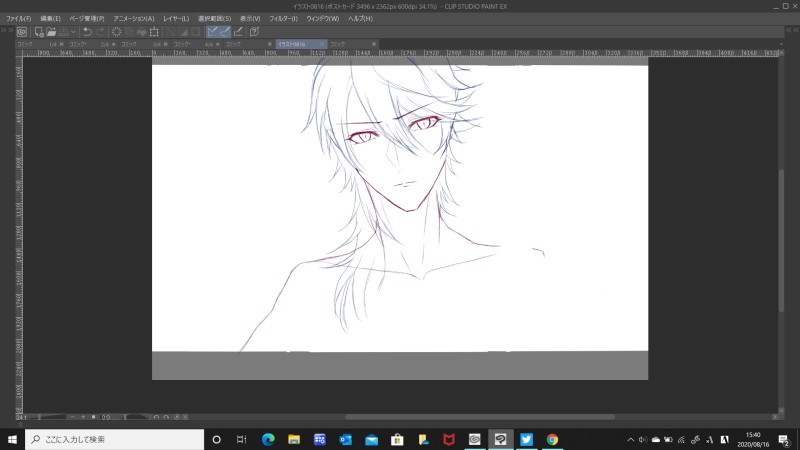Redo the last undone action
Image resolution: width=800 pixels, height=450 pixels.
(100, 32)
